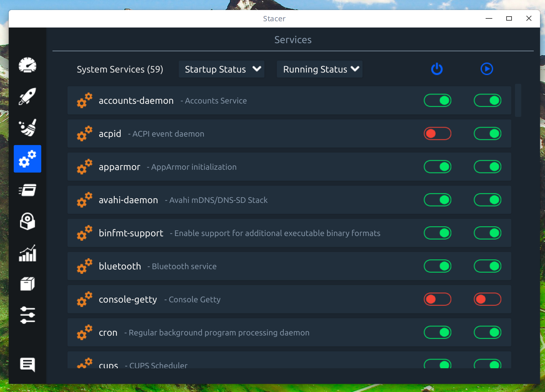Viewport: 545px width, 392px height.
Task: Click the 'System Services (59)' label
Action: click(120, 69)
